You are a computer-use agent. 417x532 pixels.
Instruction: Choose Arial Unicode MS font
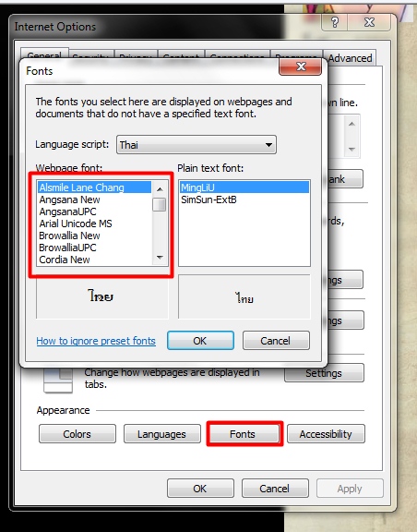tap(76, 224)
